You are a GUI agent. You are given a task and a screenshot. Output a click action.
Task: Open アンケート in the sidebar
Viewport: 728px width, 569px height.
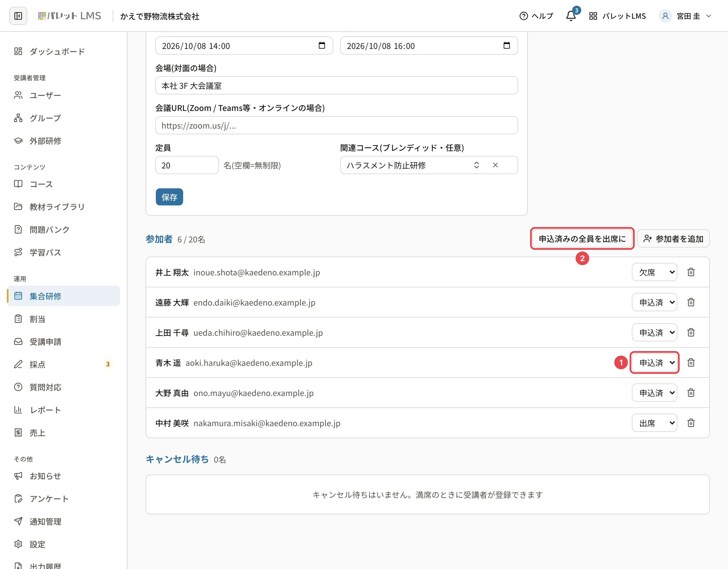(63, 499)
